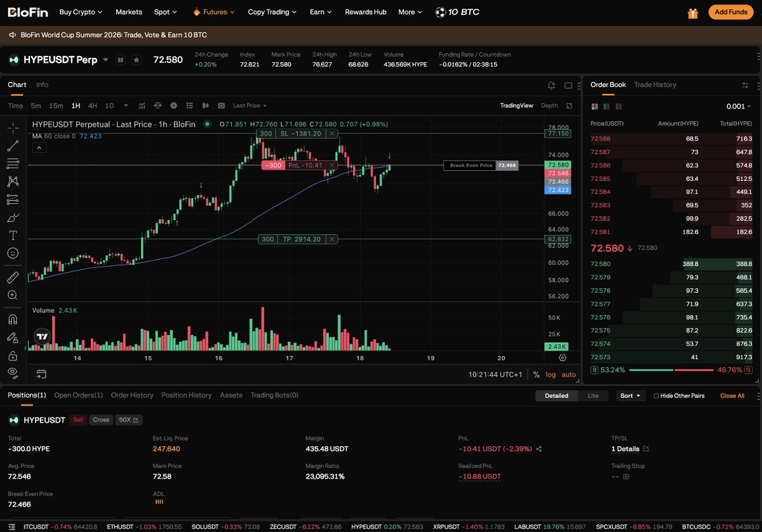
Task: Open the Position History tab
Action: click(186, 395)
